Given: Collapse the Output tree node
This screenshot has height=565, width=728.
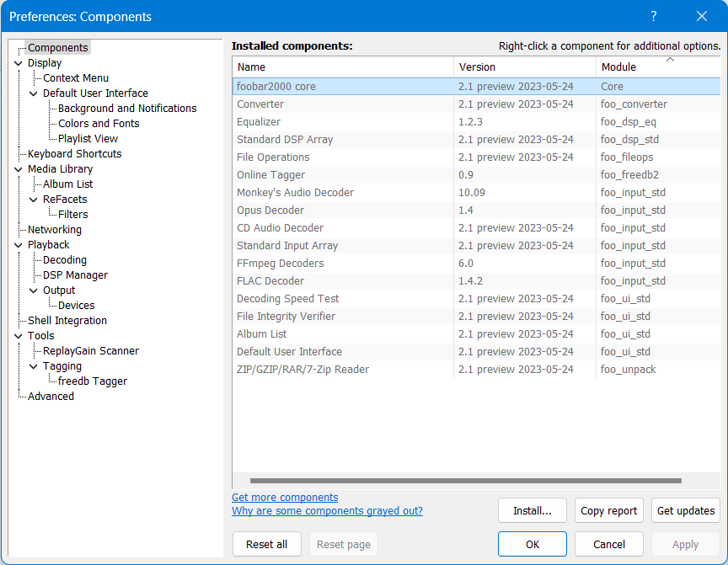Looking at the screenshot, I should click(34, 290).
